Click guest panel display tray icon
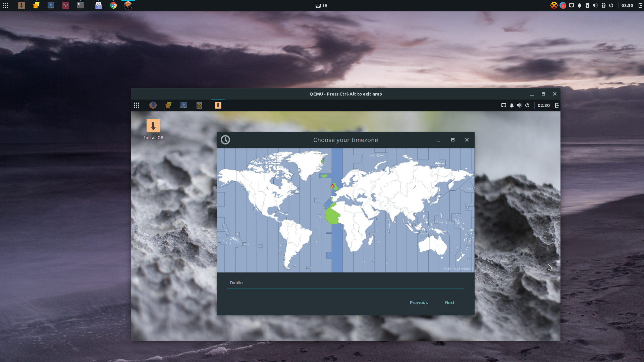644x362 pixels. pos(504,105)
